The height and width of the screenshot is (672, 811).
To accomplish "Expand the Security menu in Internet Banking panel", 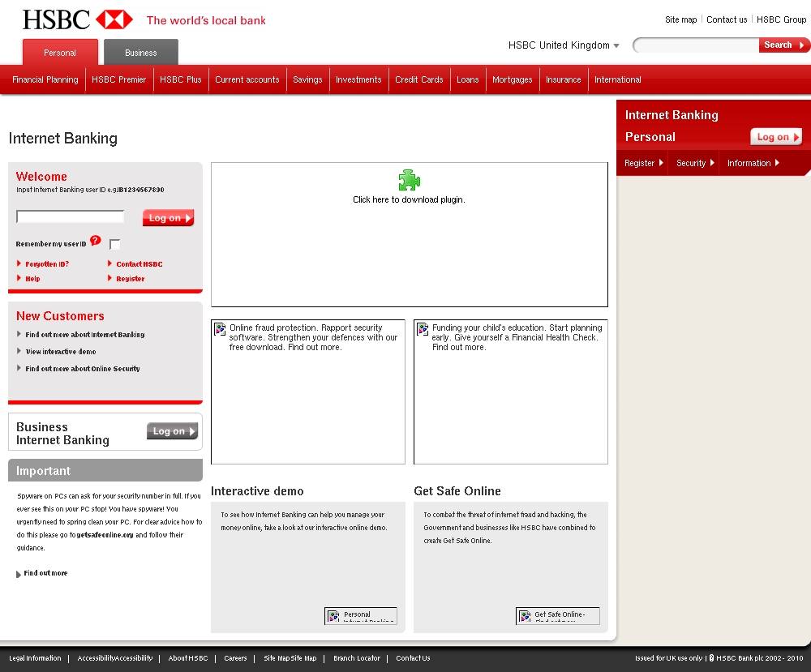I will click(x=695, y=163).
